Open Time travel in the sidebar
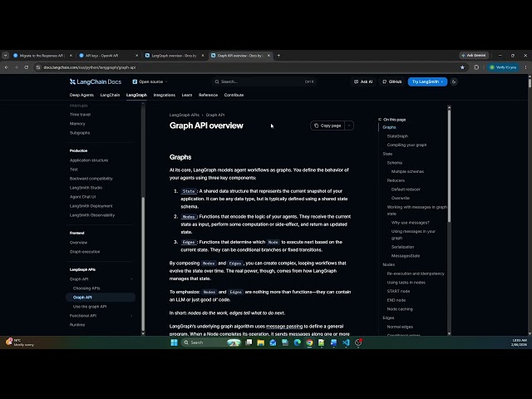 pyautogui.click(x=80, y=115)
